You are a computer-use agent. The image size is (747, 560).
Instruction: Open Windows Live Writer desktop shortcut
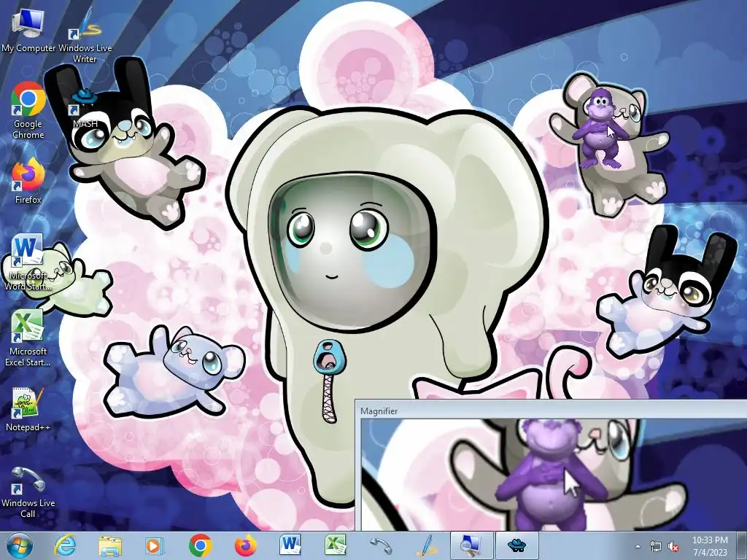(85, 36)
